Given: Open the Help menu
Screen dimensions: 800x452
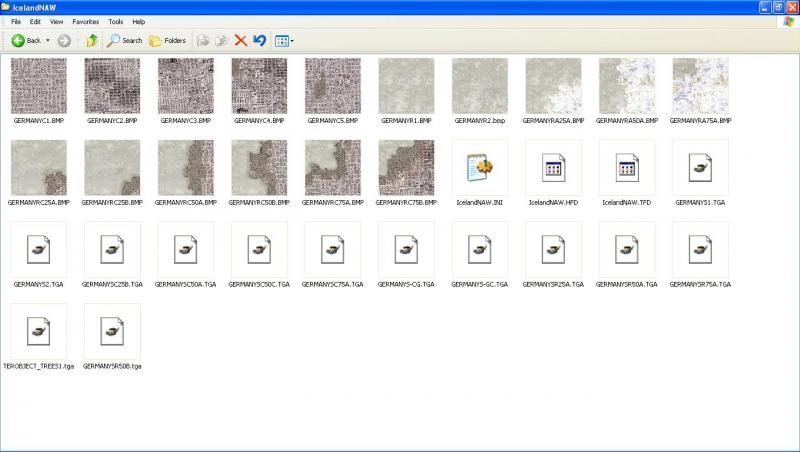Looking at the screenshot, I should pyautogui.click(x=139, y=22).
